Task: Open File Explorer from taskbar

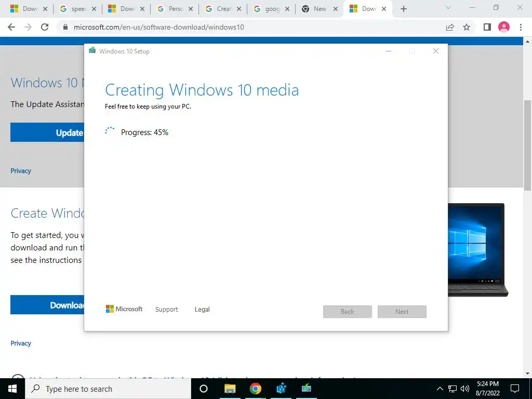Action: pyautogui.click(x=230, y=389)
